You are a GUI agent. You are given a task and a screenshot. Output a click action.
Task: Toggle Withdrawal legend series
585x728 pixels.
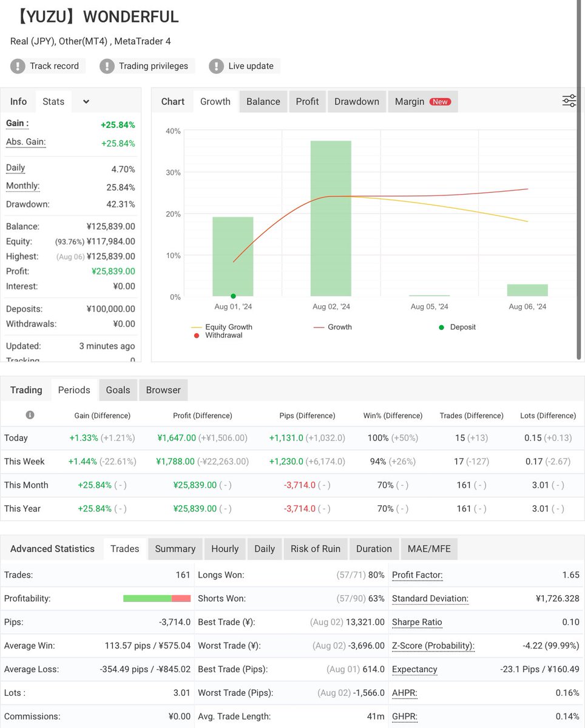[218, 335]
